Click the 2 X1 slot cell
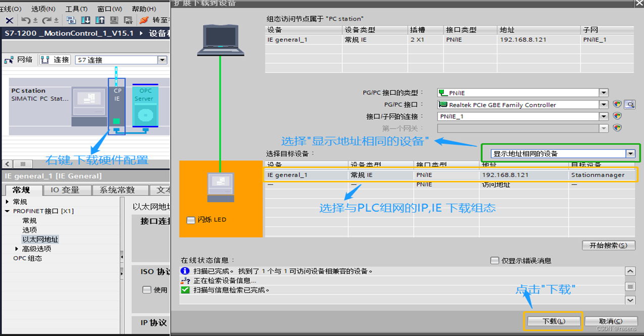 pyautogui.click(x=417, y=39)
